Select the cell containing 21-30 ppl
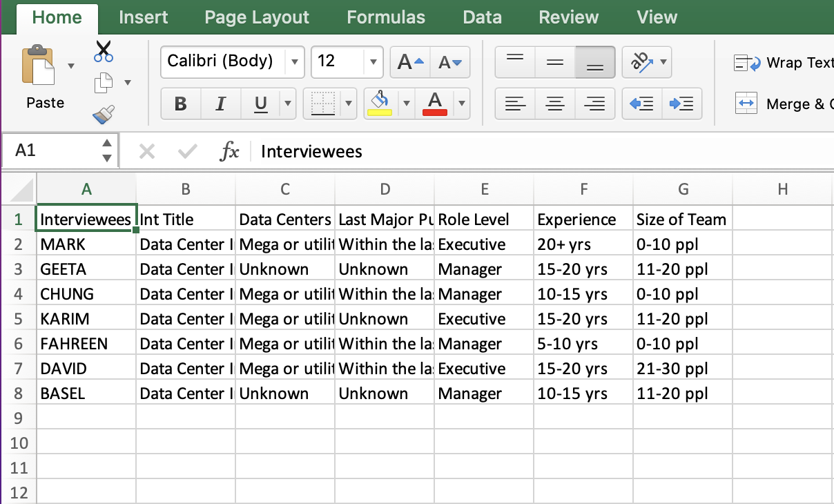 (683, 369)
